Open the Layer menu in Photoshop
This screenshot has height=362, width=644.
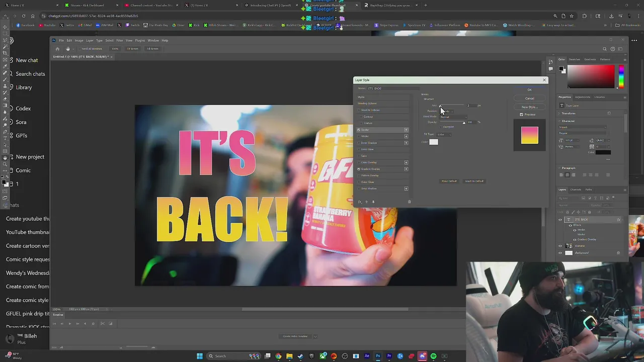point(90,40)
